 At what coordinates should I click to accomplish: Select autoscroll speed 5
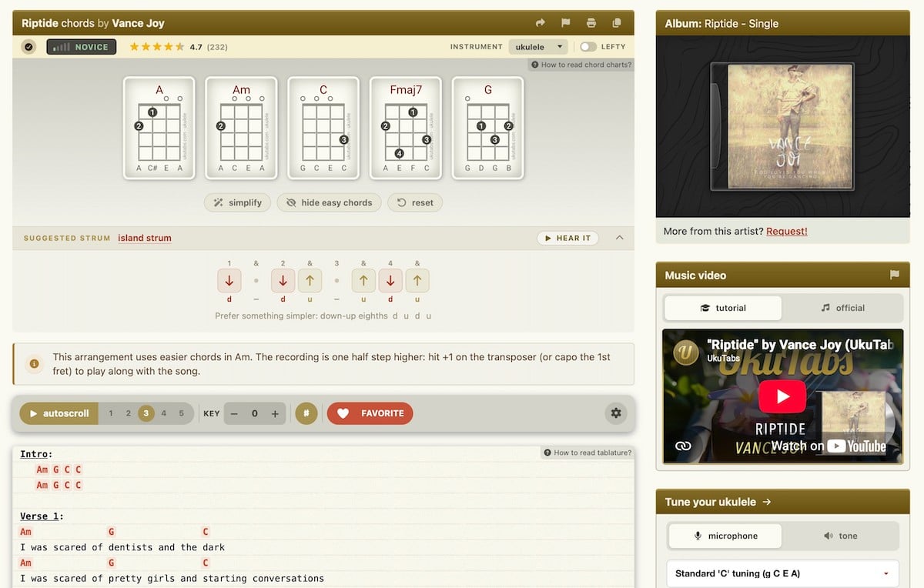coord(182,413)
